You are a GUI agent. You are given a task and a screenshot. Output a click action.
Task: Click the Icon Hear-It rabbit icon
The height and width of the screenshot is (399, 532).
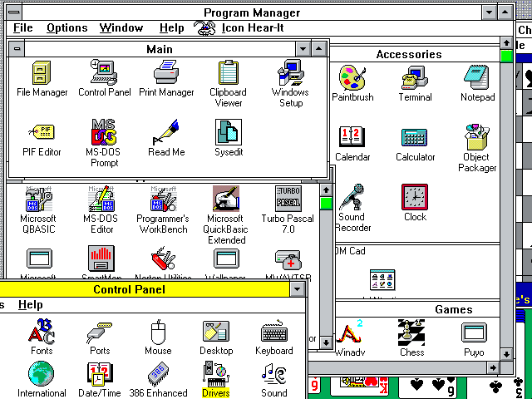coord(204,27)
